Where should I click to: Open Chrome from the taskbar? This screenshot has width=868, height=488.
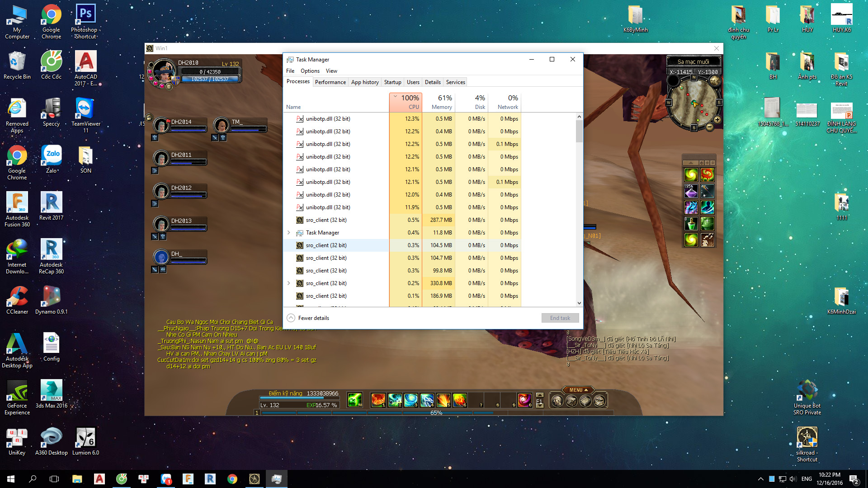click(232, 479)
